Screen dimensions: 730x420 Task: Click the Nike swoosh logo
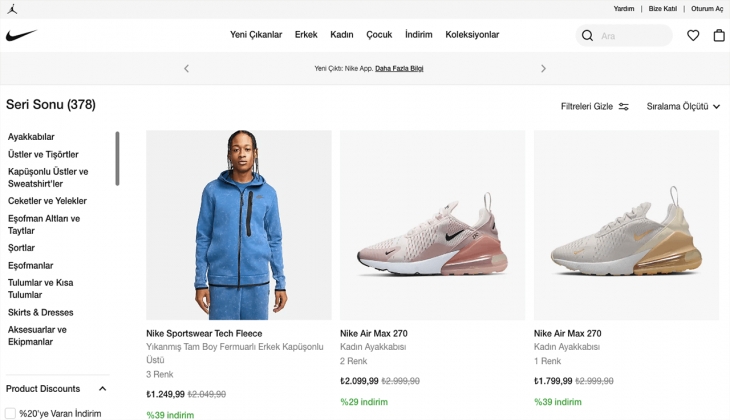pyautogui.click(x=21, y=36)
